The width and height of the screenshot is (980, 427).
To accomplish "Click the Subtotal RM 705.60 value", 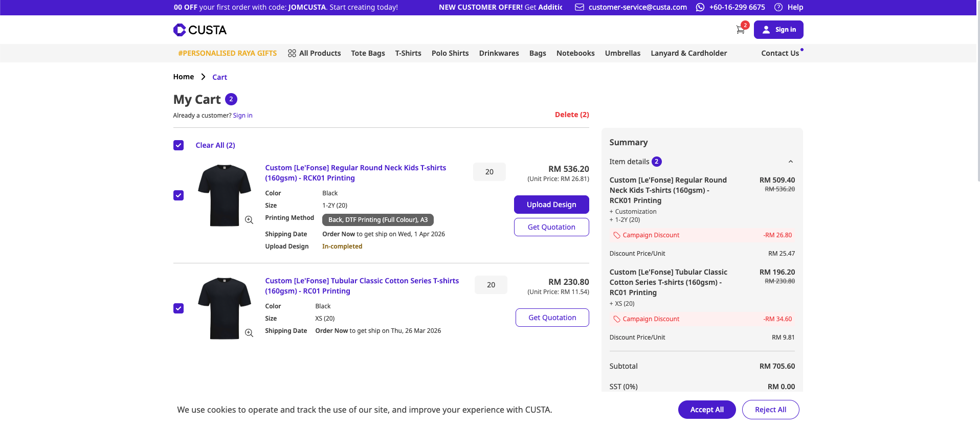I will (x=777, y=366).
